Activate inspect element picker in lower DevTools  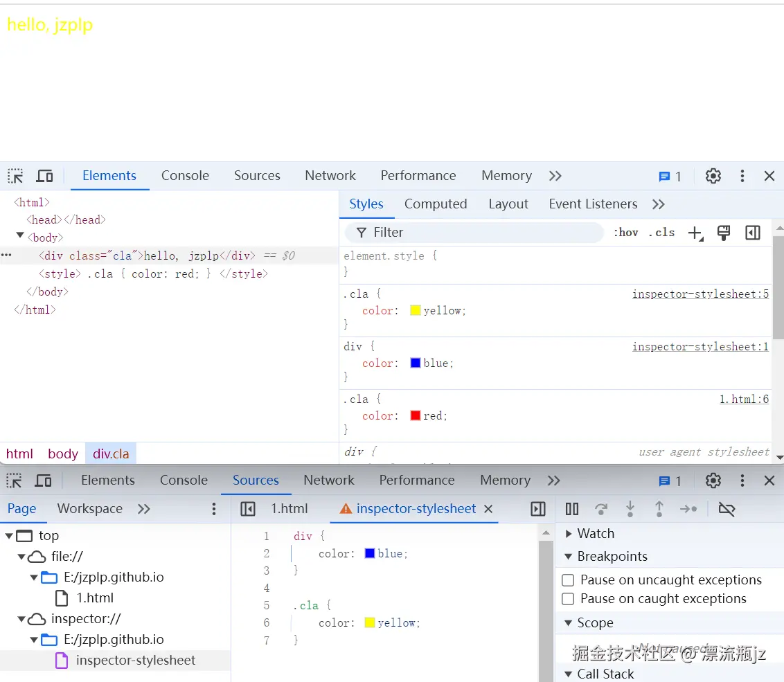pyautogui.click(x=14, y=481)
